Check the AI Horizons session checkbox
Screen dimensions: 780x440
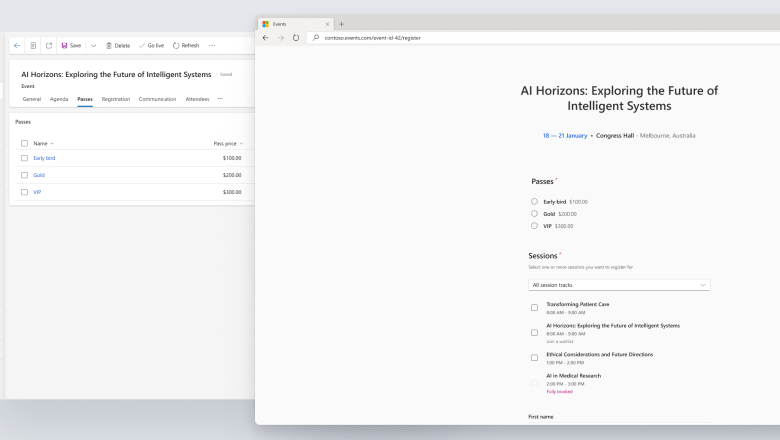coord(534,333)
